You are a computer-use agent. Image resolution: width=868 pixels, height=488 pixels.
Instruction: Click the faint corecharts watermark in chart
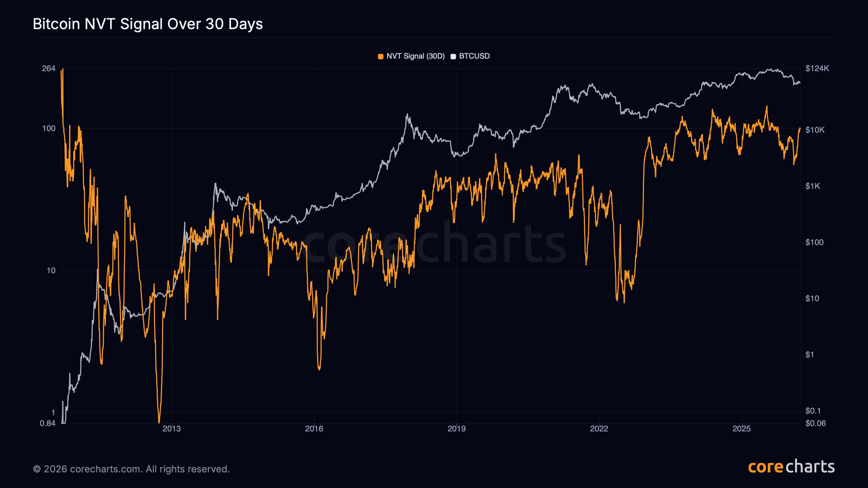[x=434, y=244]
